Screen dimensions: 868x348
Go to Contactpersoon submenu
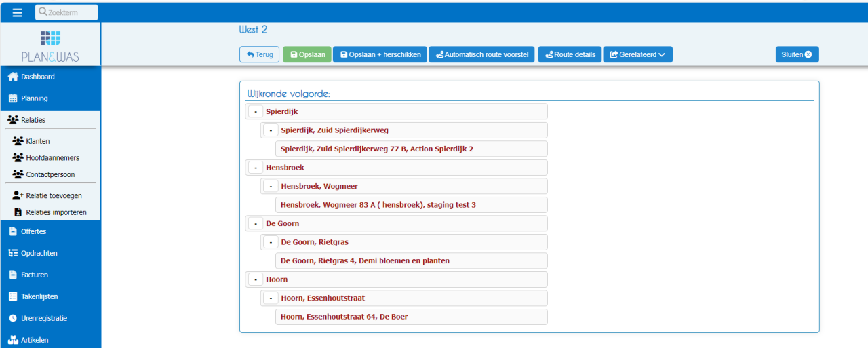(x=50, y=174)
